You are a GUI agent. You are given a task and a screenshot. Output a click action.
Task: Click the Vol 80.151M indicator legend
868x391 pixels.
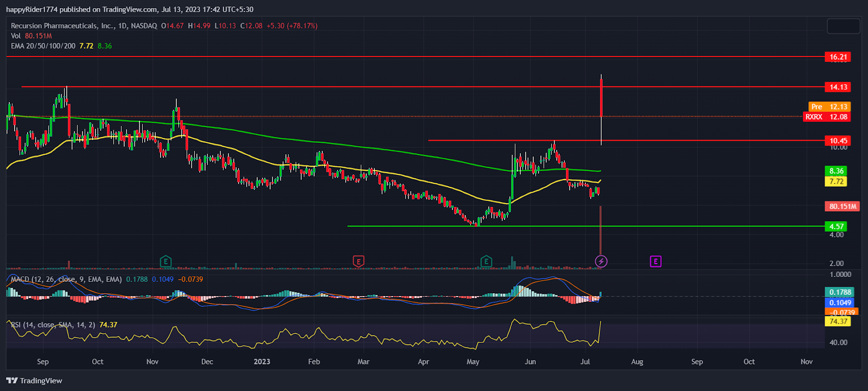(31, 36)
